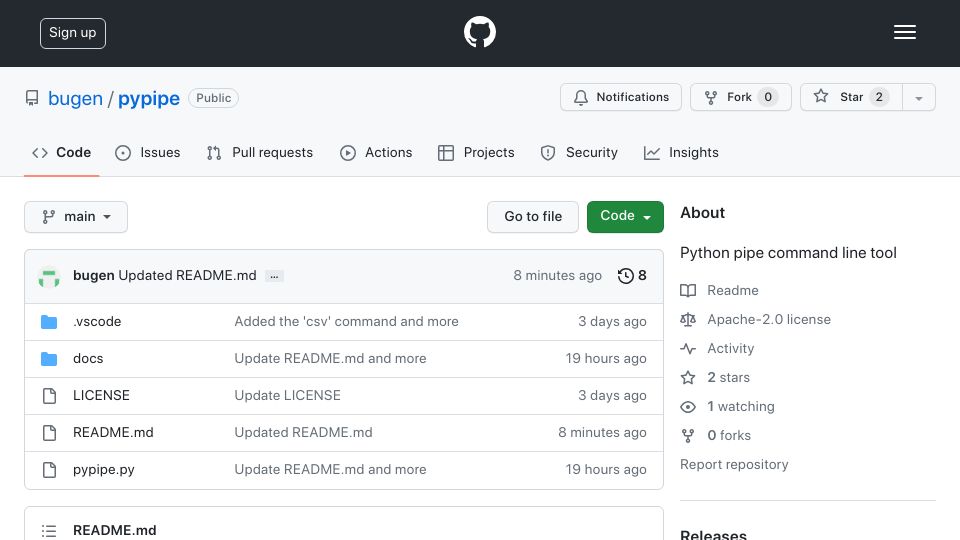960x540 pixels.
Task: Star the pypipe repository
Action: point(851,97)
